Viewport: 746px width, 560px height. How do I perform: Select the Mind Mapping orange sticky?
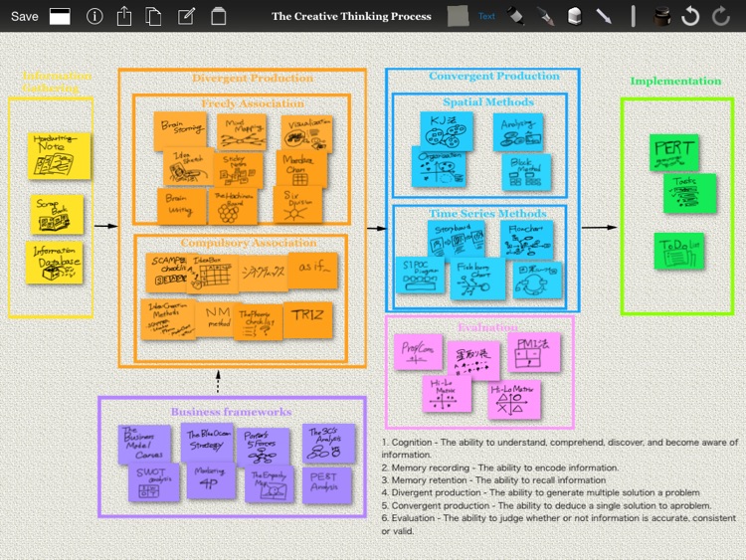click(242, 131)
